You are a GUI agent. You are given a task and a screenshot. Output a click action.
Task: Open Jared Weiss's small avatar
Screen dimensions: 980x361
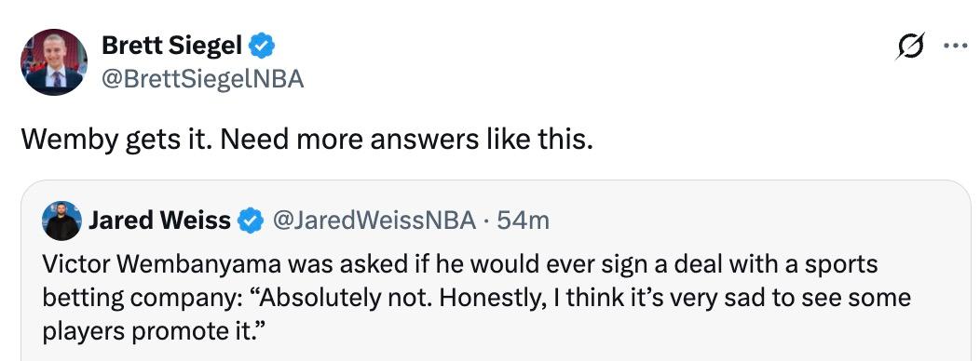click(x=61, y=221)
